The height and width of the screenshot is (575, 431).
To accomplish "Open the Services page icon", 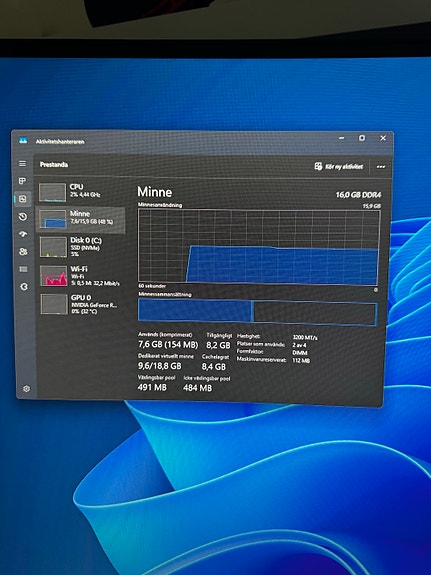I will point(24,287).
